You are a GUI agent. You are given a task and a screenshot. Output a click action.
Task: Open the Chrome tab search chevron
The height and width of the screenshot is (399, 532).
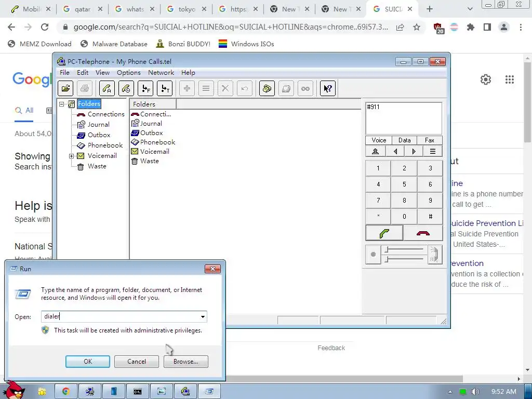pos(470,9)
